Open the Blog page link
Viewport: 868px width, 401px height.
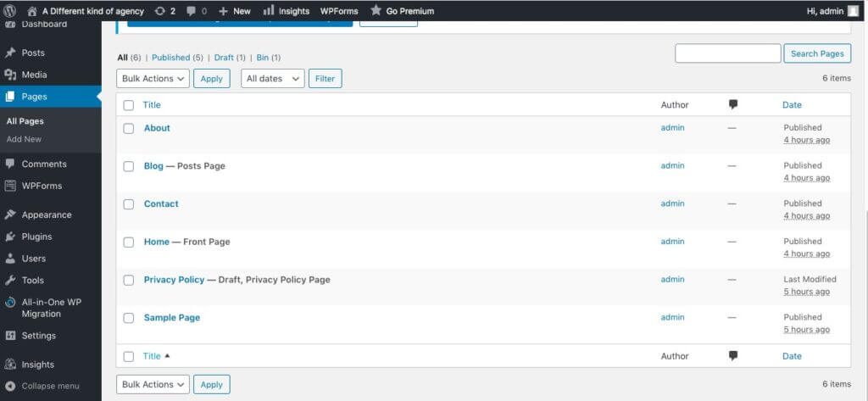point(153,165)
